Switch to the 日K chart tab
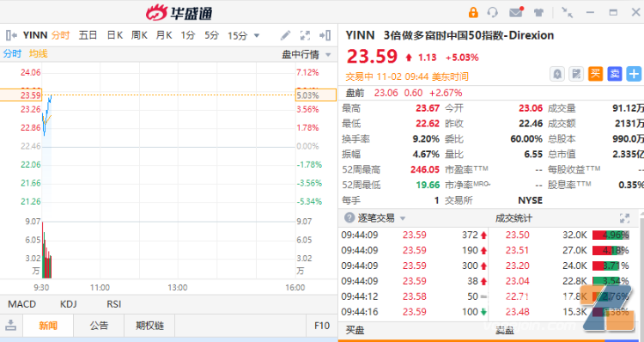The width and height of the screenshot is (644, 342). click(114, 35)
